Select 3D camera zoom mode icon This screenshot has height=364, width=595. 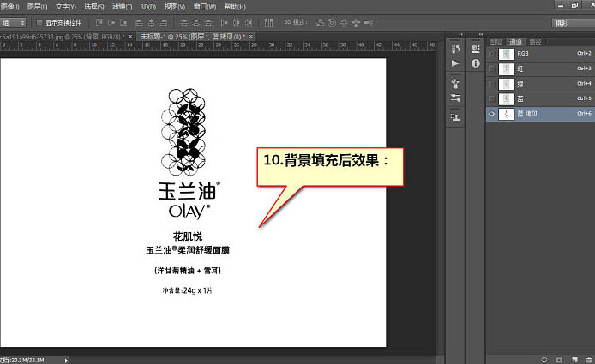368,23
